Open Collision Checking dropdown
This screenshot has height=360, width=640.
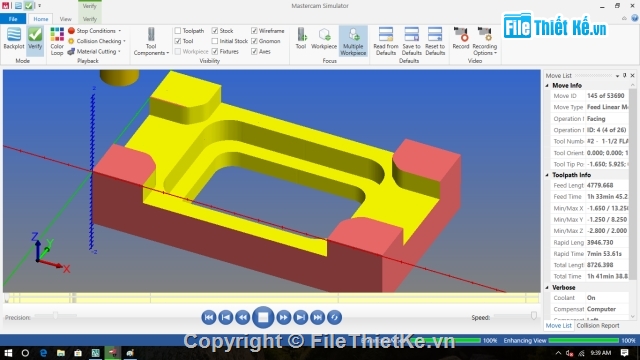(97, 41)
